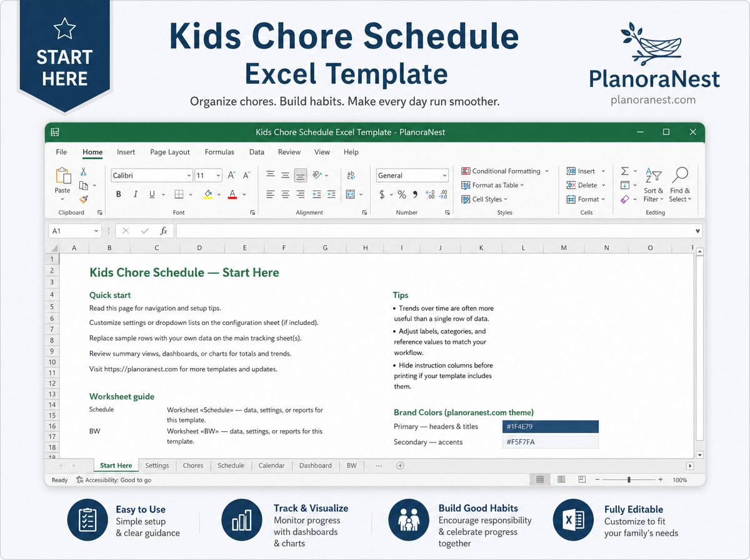Apply Comma Style format

[415, 194]
